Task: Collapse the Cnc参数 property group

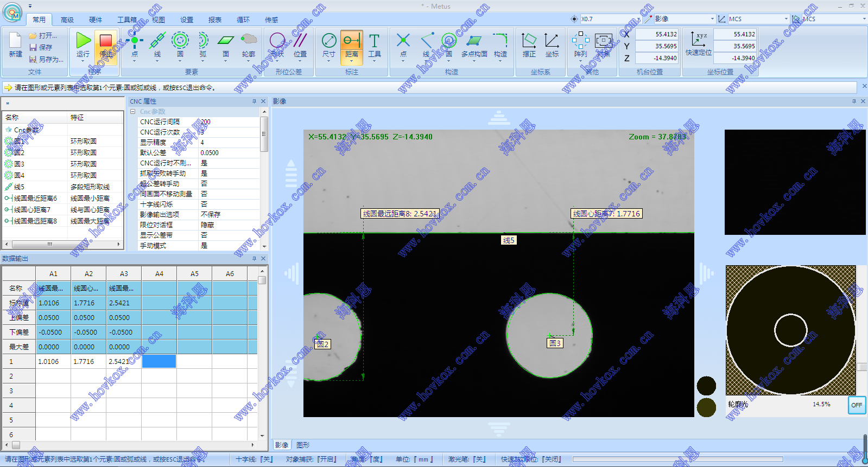Action: [133, 112]
